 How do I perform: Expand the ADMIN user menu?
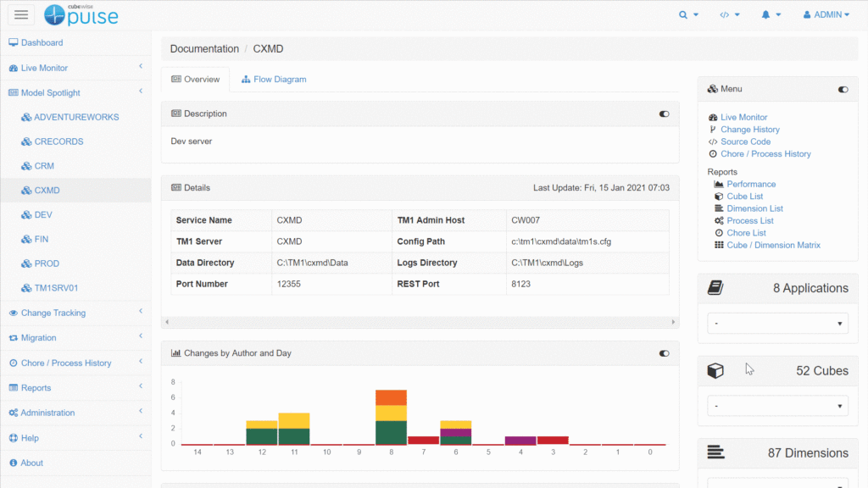coord(825,14)
